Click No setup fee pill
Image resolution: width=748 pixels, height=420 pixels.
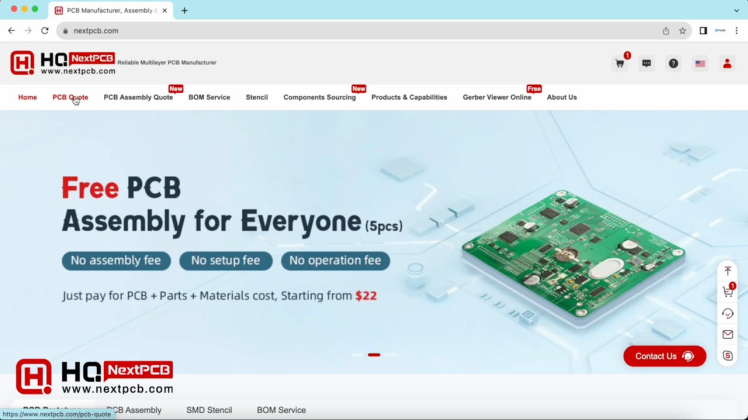click(226, 261)
